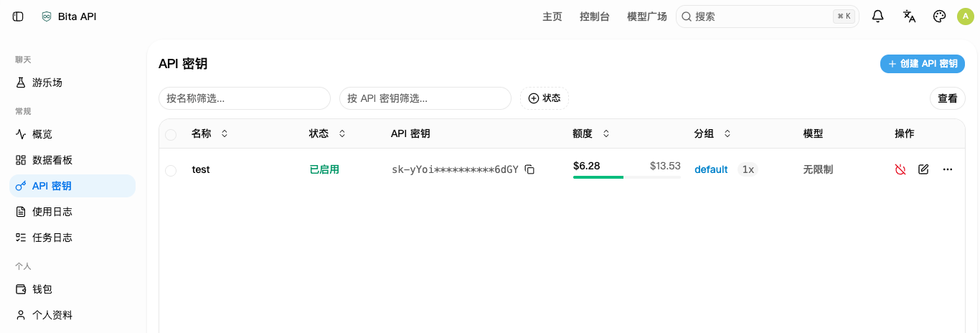Open the 状态 filter button

pyautogui.click(x=545, y=98)
